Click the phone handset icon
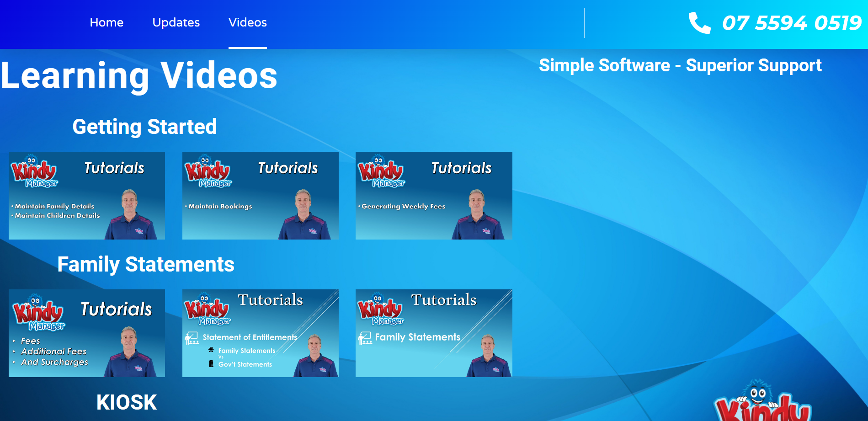The height and width of the screenshot is (421, 868). click(700, 23)
